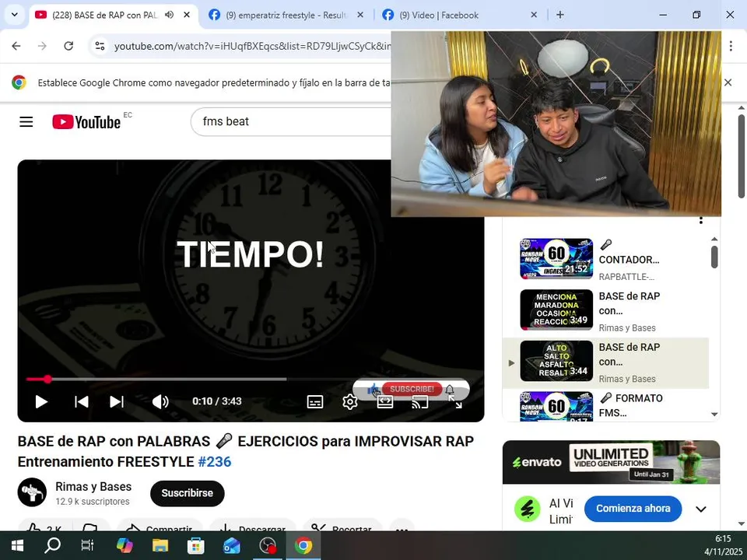Open the Rimas y Bases channel avatar
Screen dimensions: 747x560
32,492
